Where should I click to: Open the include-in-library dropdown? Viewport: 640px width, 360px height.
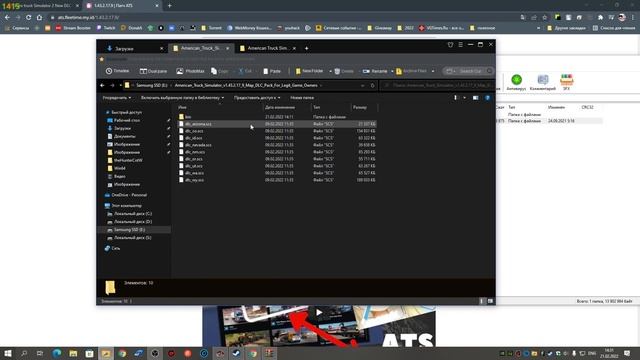[182, 98]
